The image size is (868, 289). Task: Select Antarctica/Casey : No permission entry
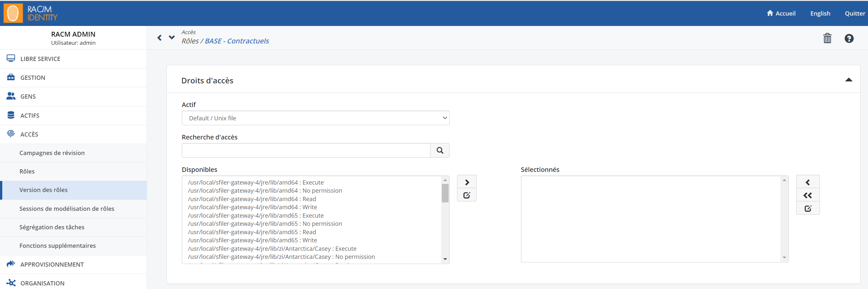click(281, 257)
